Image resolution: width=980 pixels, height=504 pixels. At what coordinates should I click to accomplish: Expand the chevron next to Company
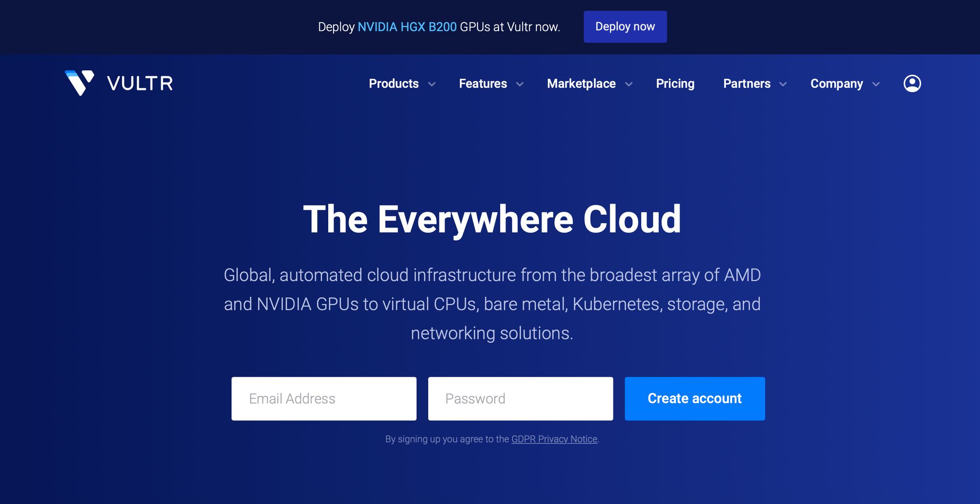coord(876,85)
